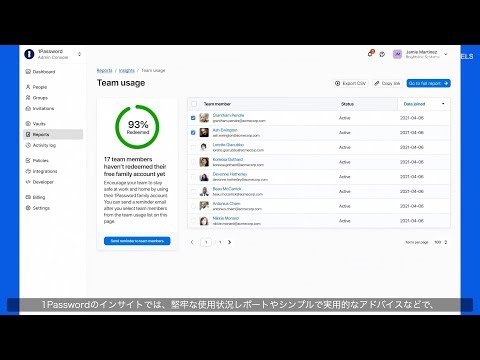480x360 pixels.
Task: Click Nikkie Monard's Active status cell
Action: tap(345, 221)
